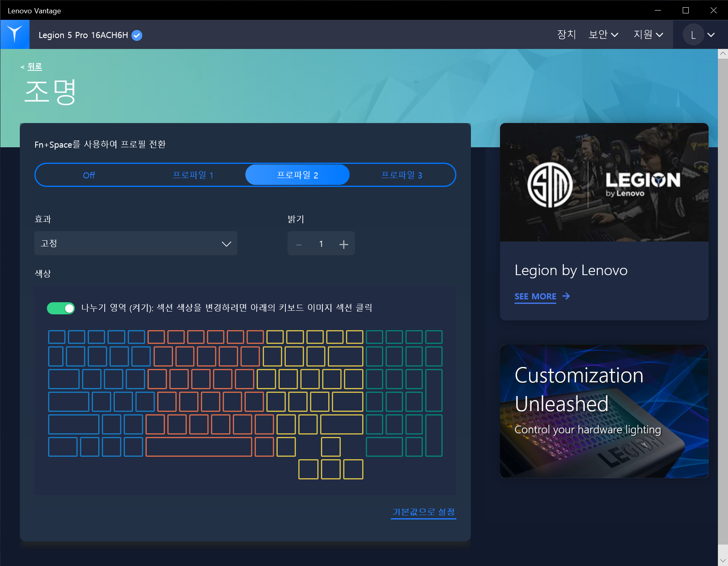Expand the account dropdown chevron
728x566 pixels.
711,35
